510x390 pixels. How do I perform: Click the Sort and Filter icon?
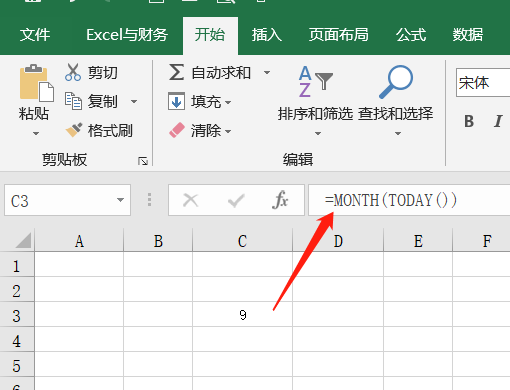point(315,82)
